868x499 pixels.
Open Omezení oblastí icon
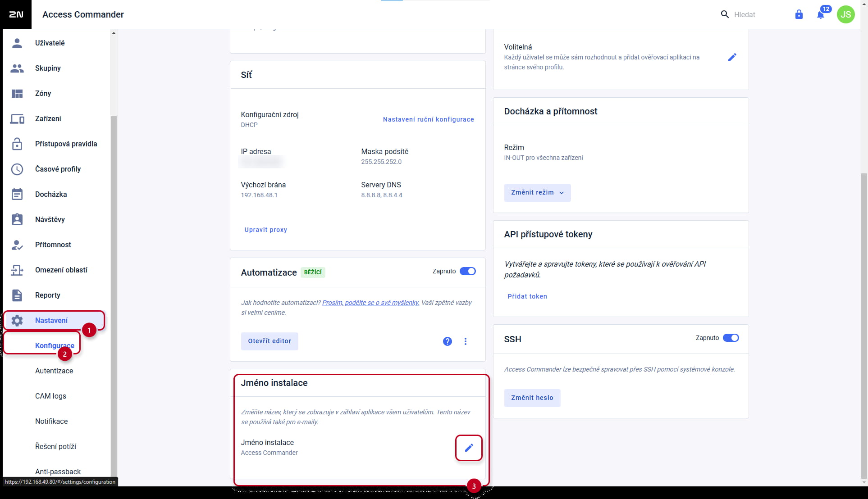pyautogui.click(x=17, y=270)
